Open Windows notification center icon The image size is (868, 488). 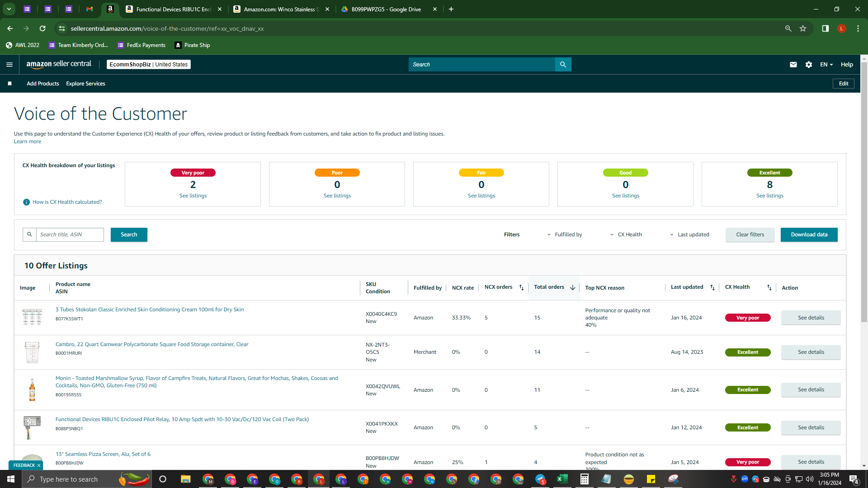tap(854, 479)
